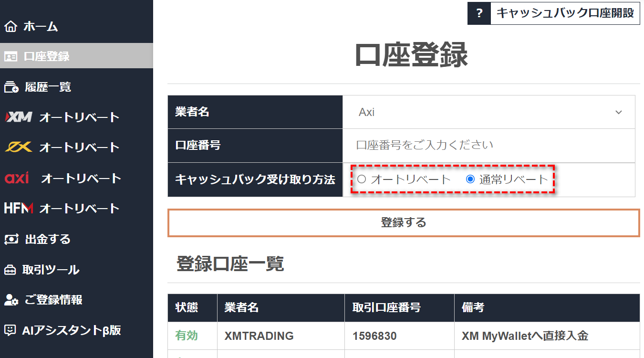The height and width of the screenshot is (358, 644).
Task: Open XM オートリベート sidebar label
Action: tap(79, 117)
